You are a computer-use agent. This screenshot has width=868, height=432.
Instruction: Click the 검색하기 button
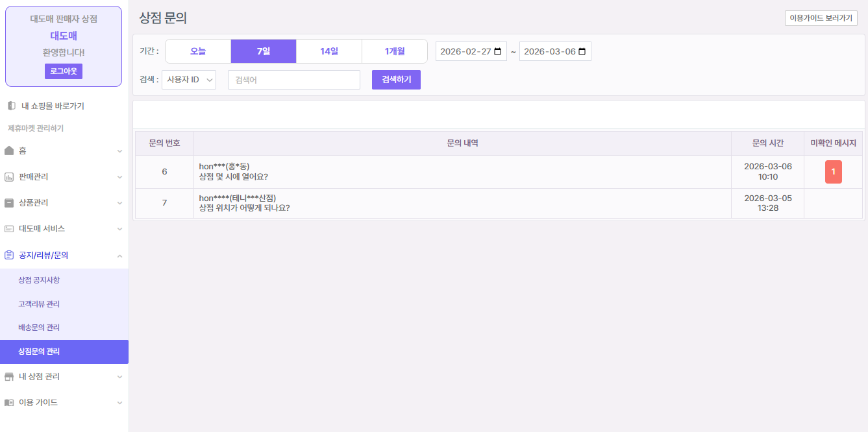coord(396,80)
